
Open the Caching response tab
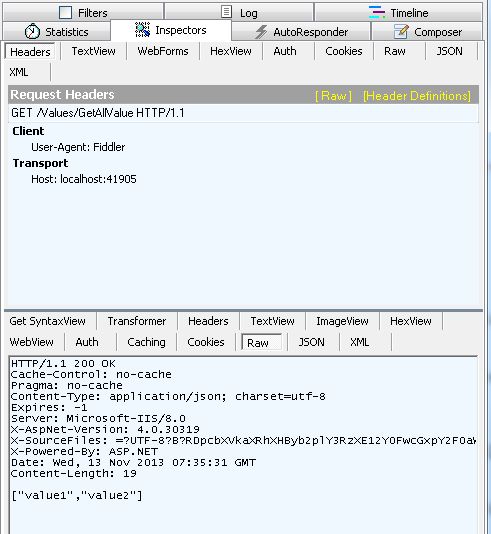tap(146, 342)
